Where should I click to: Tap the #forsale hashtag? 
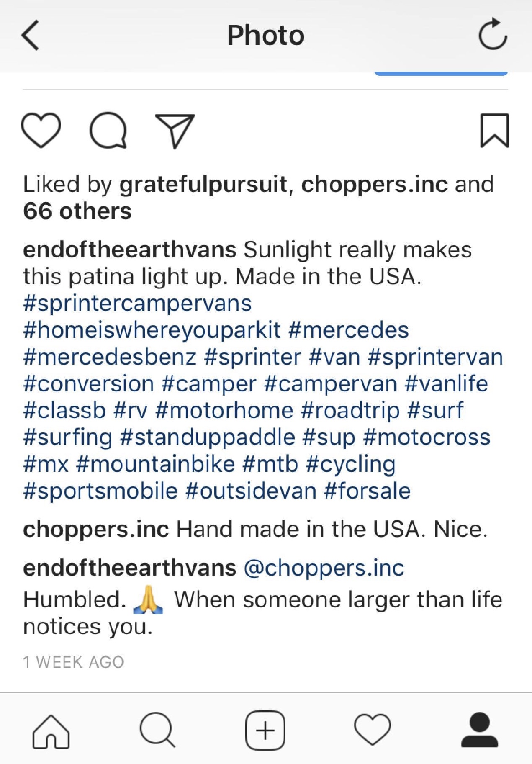tap(367, 491)
